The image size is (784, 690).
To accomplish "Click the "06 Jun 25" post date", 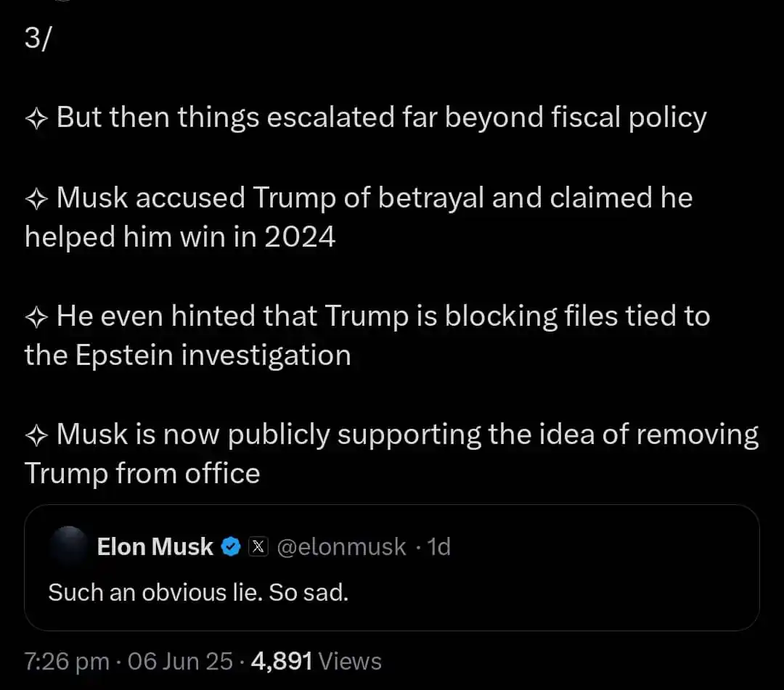I will click(x=180, y=662).
